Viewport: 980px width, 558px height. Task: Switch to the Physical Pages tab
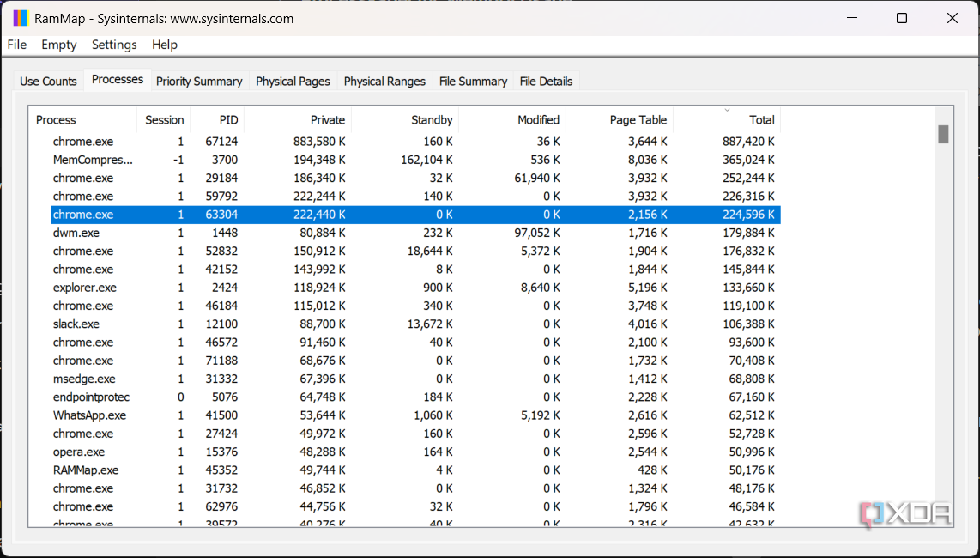(x=293, y=82)
